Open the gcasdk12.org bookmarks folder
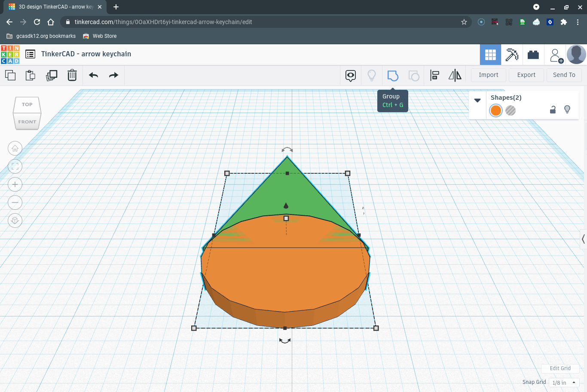Image resolution: width=587 pixels, height=392 pixels. pos(41,36)
